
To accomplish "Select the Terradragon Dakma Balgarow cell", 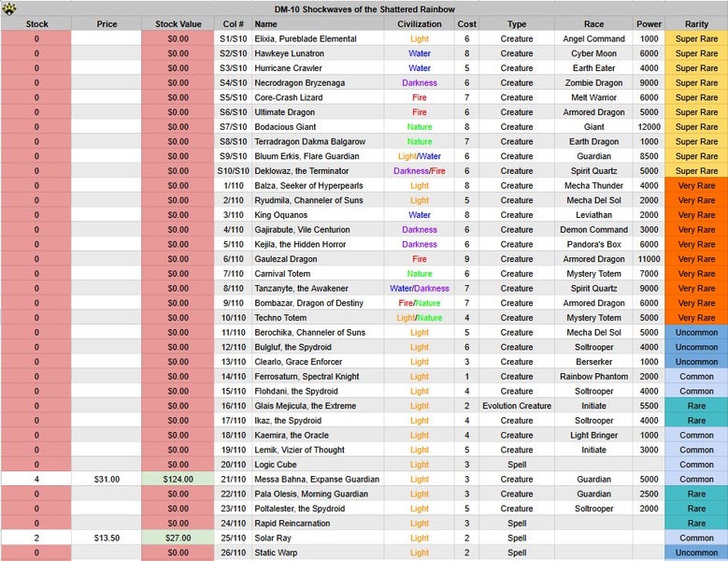I will [318, 141].
